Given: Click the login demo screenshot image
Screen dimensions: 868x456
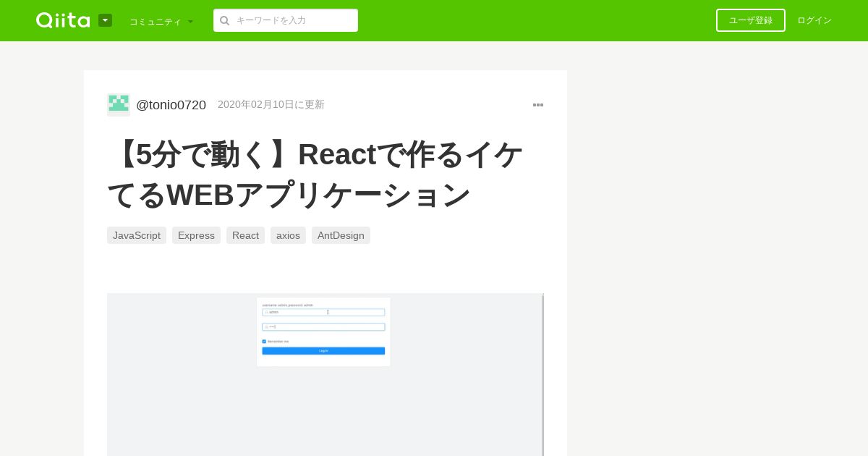Looking at the screenshot, I should 325,374.
